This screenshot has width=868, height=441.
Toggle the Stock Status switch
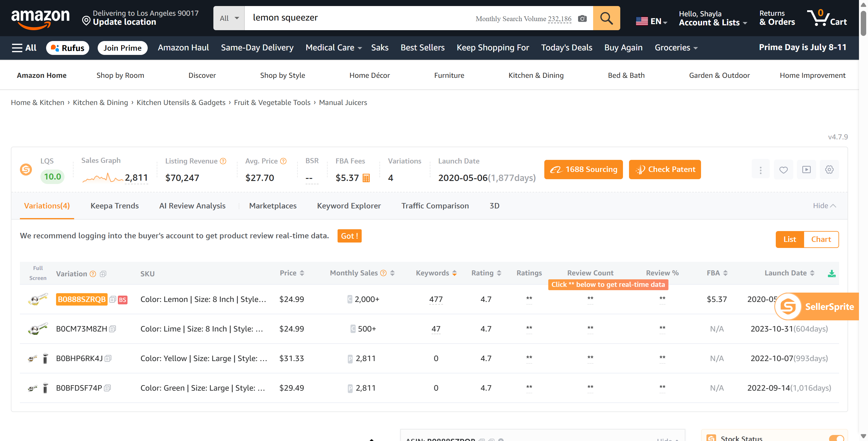point(836,438)
